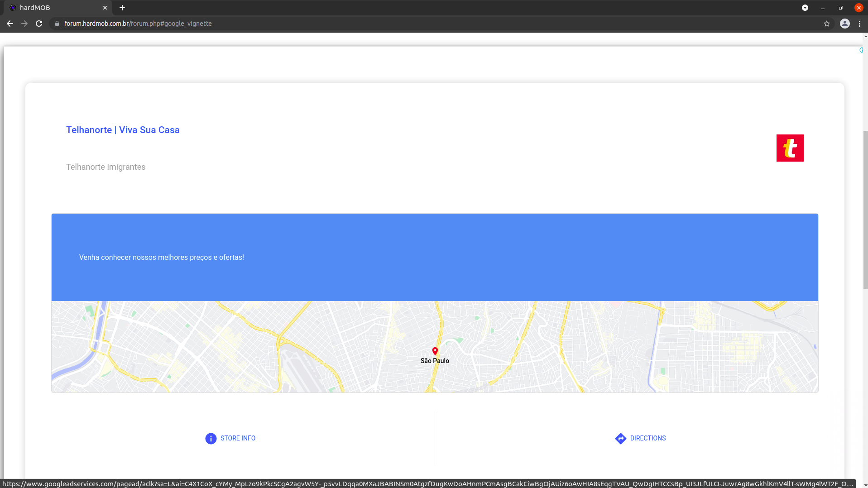
Task: Click the blue info circle icon
Action: 211,439
